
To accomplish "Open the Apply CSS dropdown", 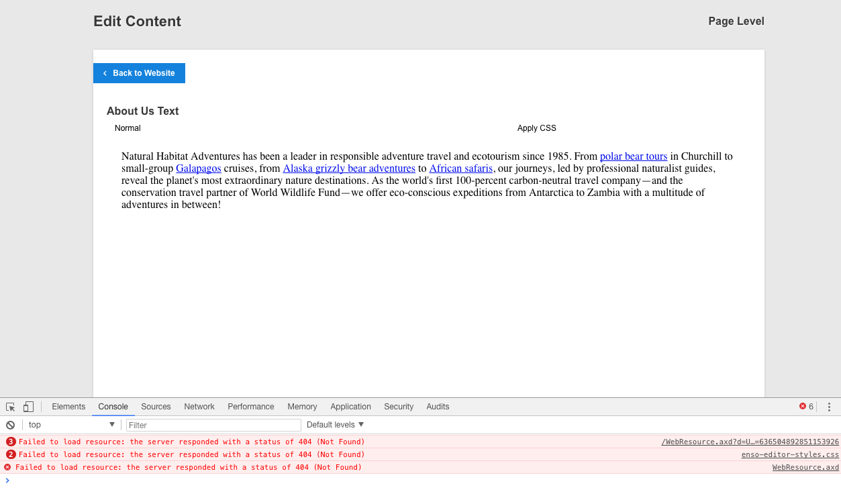I will 536,128.
